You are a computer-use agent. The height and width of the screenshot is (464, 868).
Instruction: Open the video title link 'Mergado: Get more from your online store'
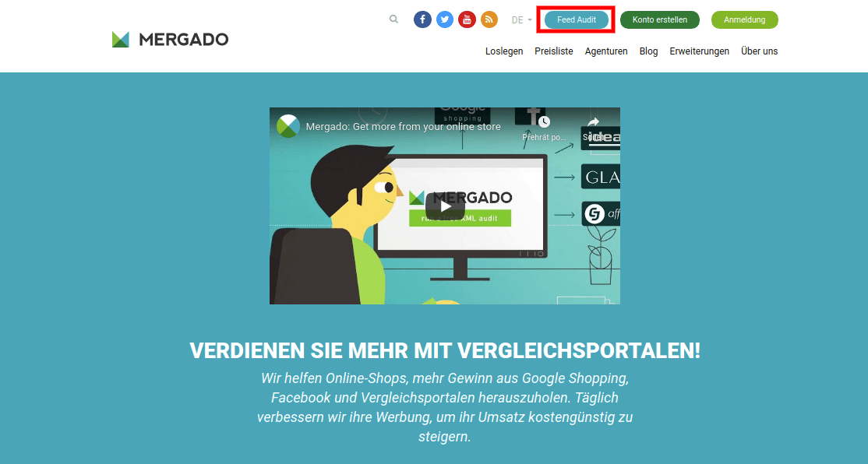tap(403, 127)
